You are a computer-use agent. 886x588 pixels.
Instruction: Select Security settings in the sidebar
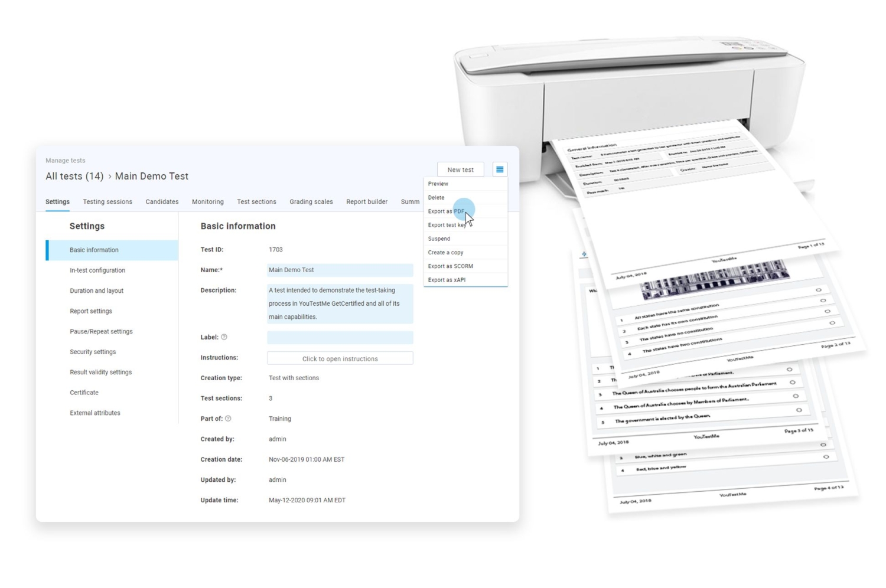coord(93,351)
